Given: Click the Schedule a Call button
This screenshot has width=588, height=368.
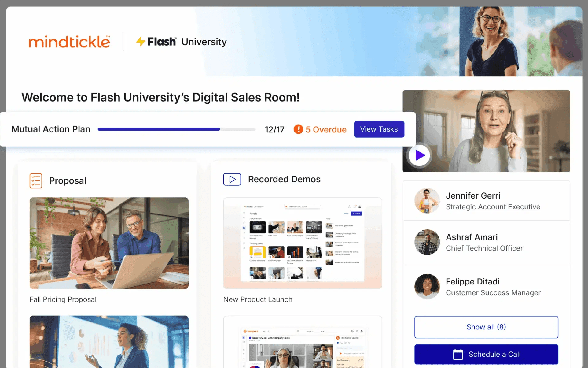Looking at the screenshot, I should point(486,354).
